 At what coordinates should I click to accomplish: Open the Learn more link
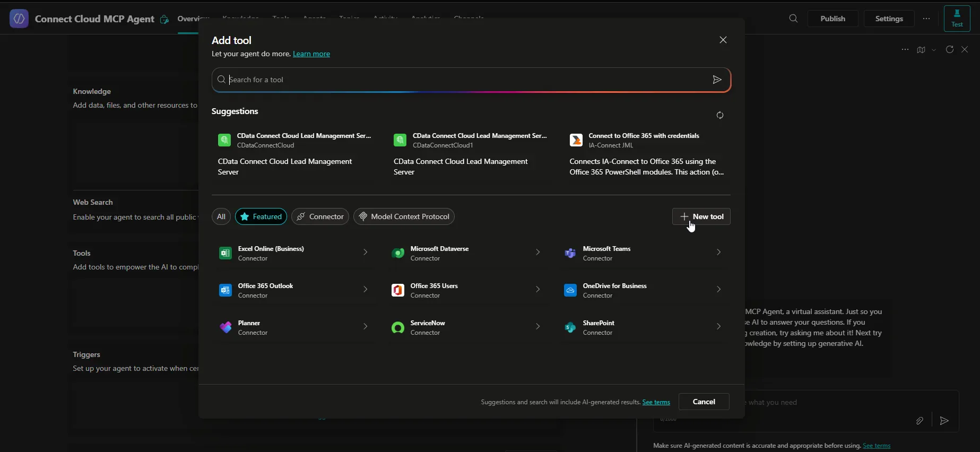(311, 54)
